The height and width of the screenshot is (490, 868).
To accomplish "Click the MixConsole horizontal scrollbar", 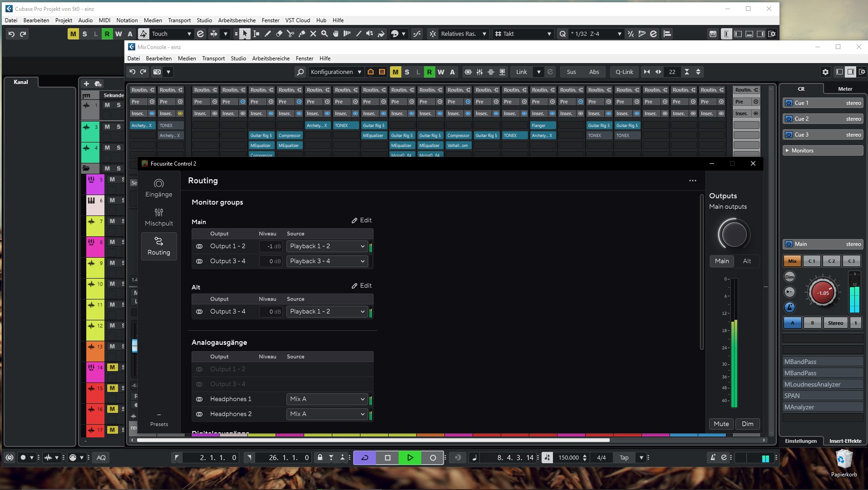I will point(373,440).
